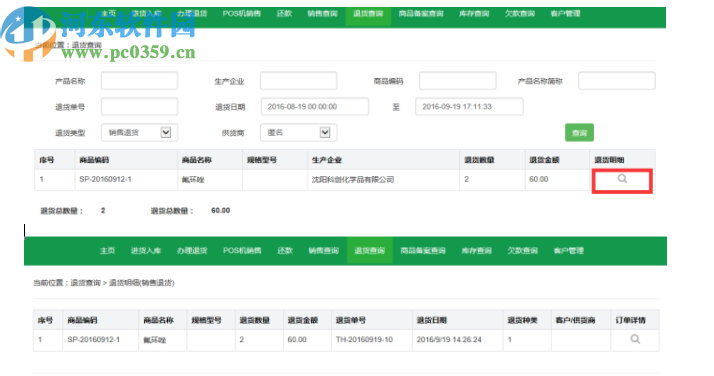Focus the 生产企业 input field

pyautogui.click(x=299, y=81)
